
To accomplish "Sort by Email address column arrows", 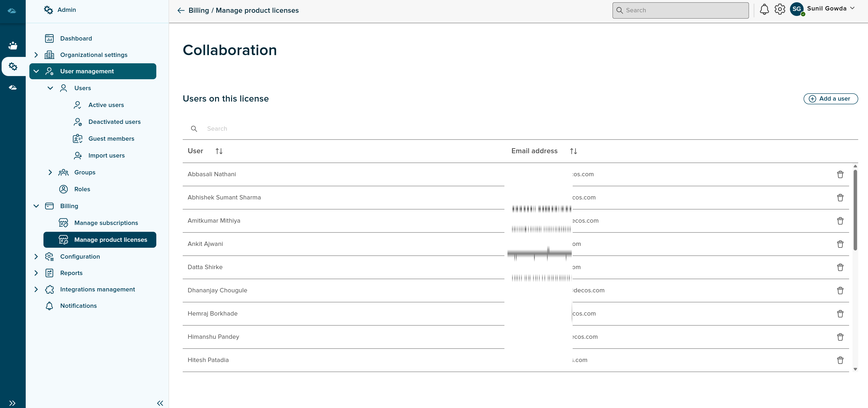I will point(573,151).
